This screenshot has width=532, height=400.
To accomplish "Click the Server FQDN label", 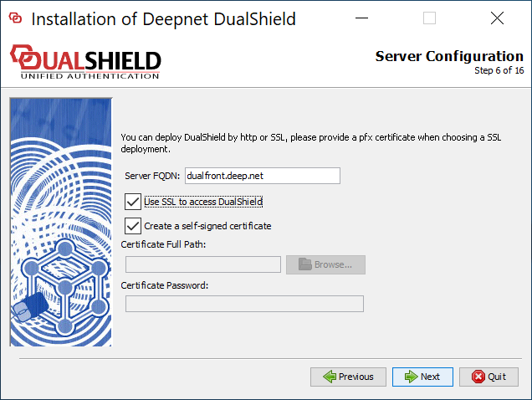I will (152, 176).
